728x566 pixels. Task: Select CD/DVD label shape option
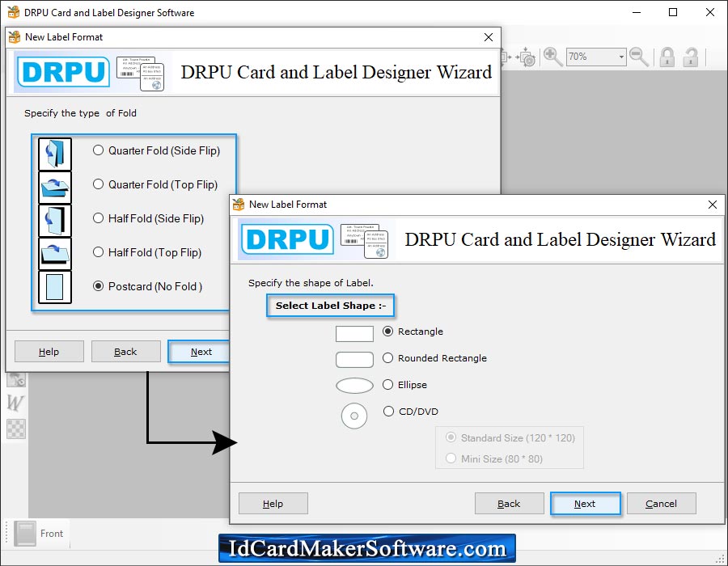[x=388, y=411]
